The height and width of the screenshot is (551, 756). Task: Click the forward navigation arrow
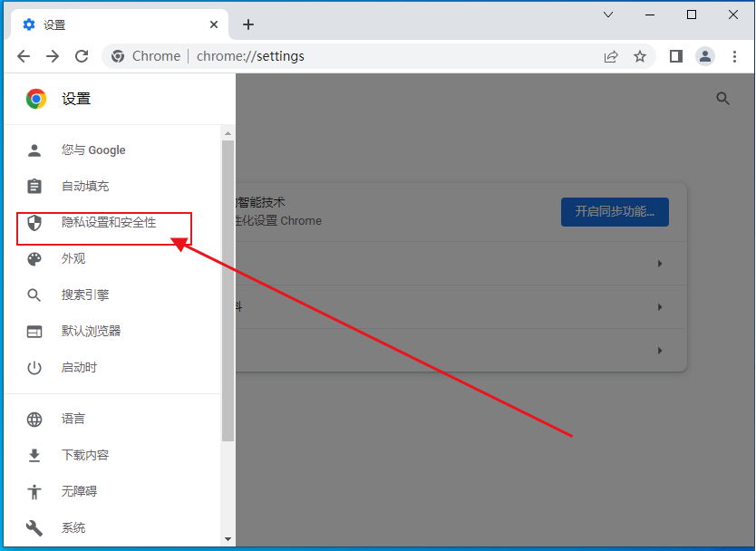(x=53, y=56)
